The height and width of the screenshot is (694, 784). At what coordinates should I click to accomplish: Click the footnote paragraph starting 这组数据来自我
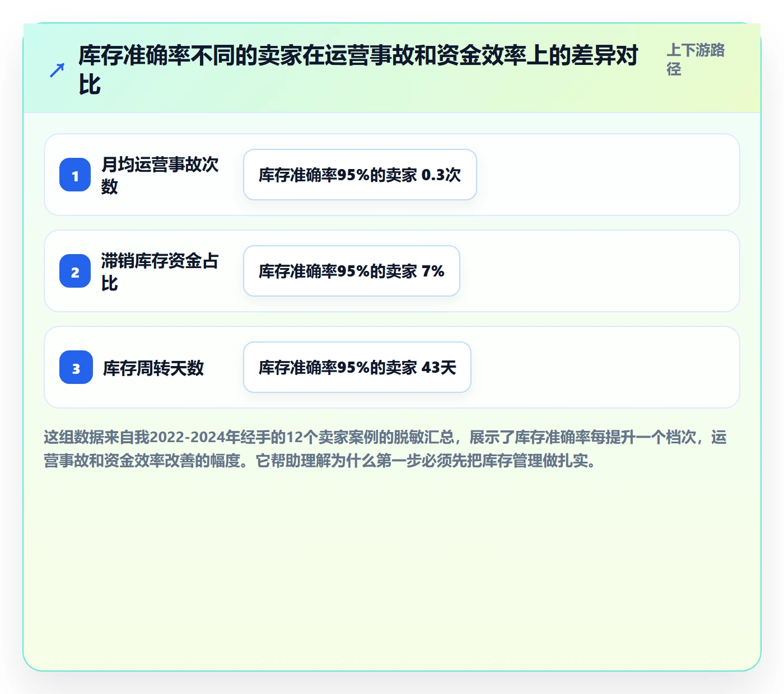click(385, 449)
